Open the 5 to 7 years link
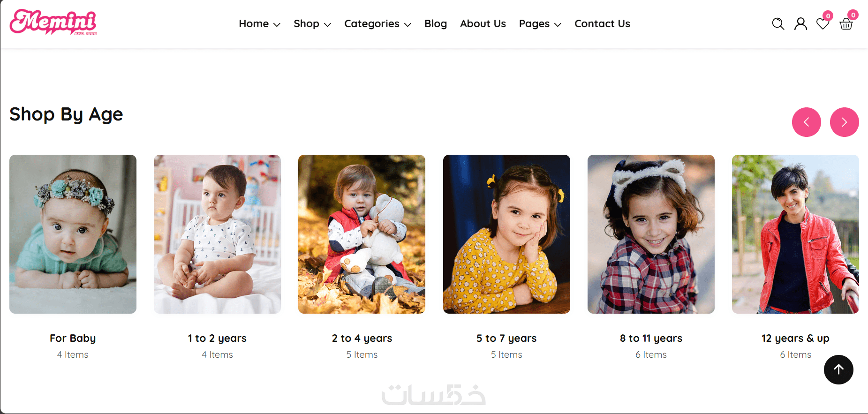The width and height of the screenshot is (868, 414). coord(506,338)
